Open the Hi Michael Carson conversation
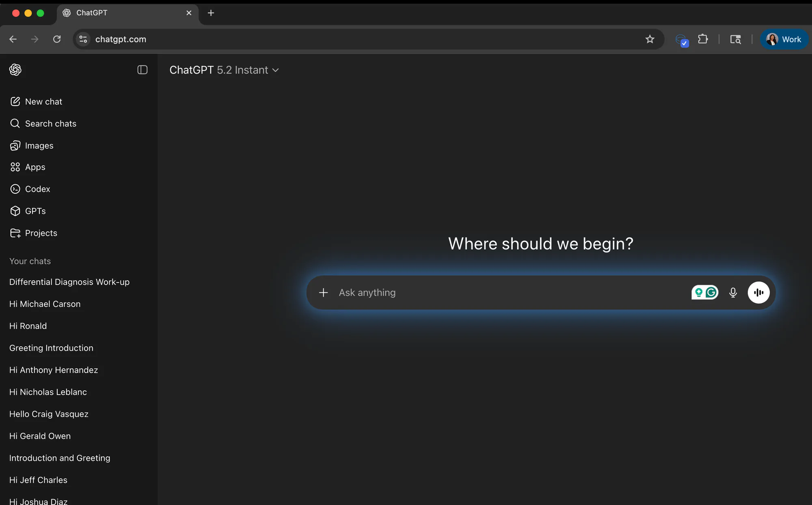The width and height of the screenshot is (812, 505). click(x=45, y=304)
